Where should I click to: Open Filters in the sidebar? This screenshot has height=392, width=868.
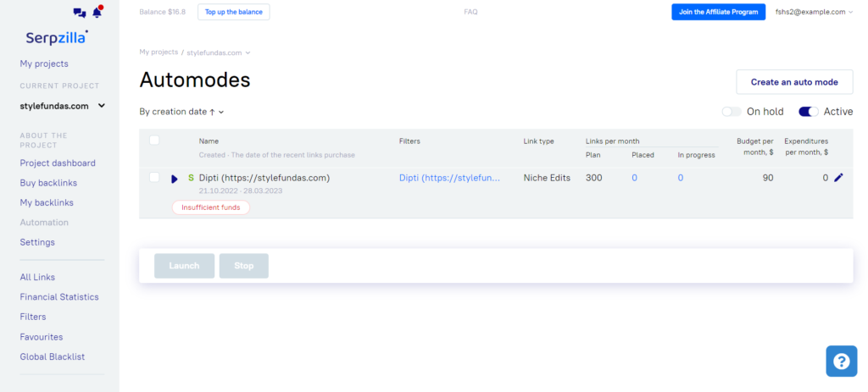pos(33,317)
